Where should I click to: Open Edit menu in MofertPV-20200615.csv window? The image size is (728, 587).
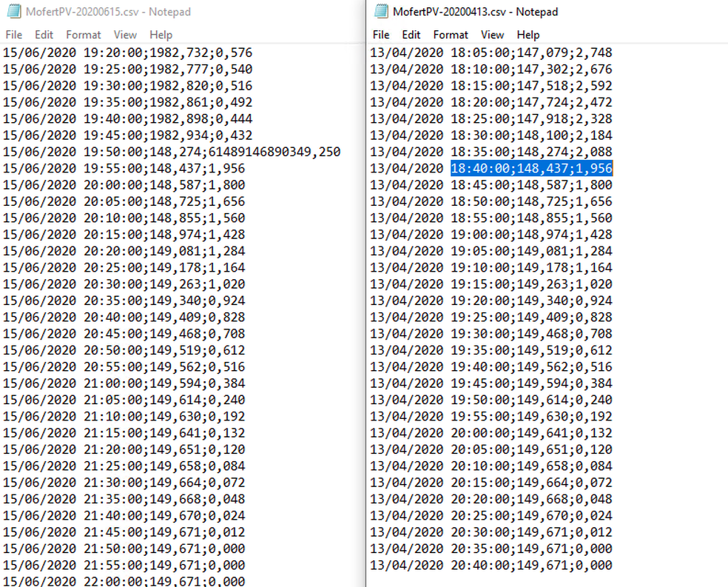pos(44,35)
